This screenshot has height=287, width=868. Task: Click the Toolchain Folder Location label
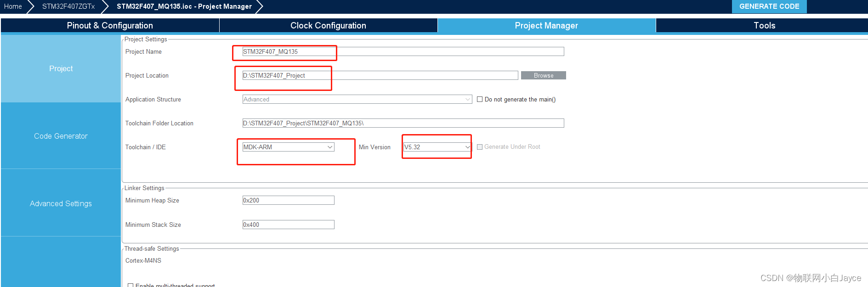coord(159,123)
